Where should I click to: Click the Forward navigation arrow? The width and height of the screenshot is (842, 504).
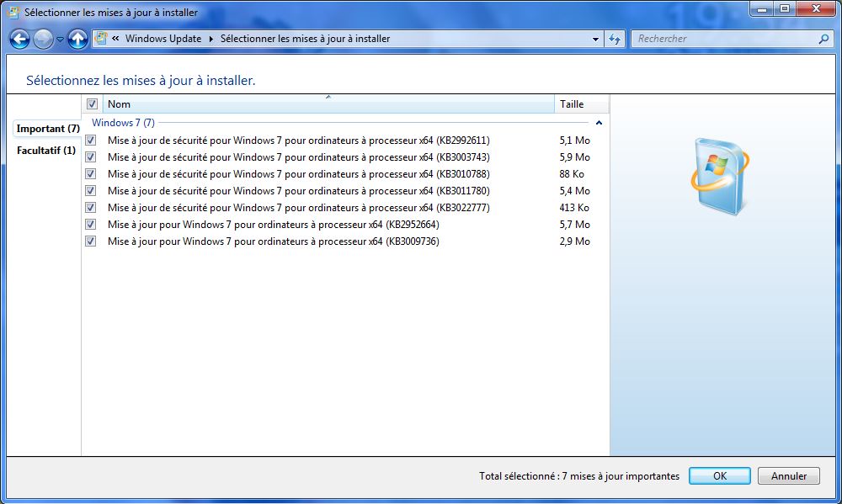[x=43, y=39]
